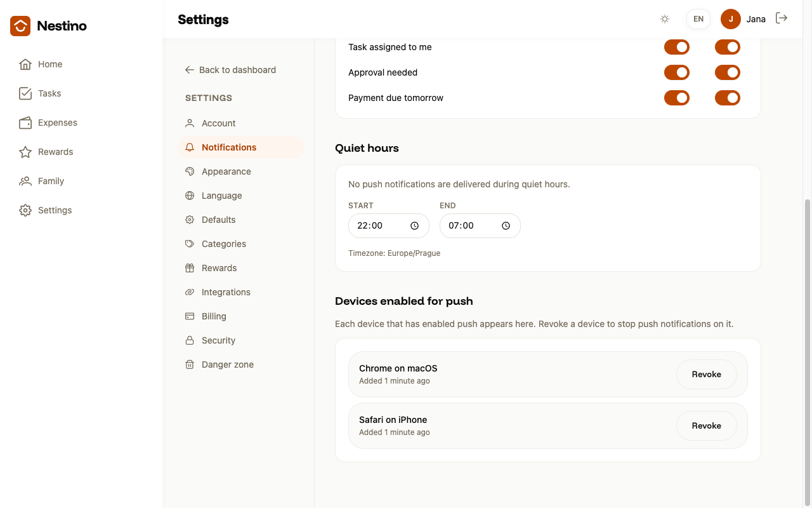
Task: Open the Defaults settings section
Action: 241,220
